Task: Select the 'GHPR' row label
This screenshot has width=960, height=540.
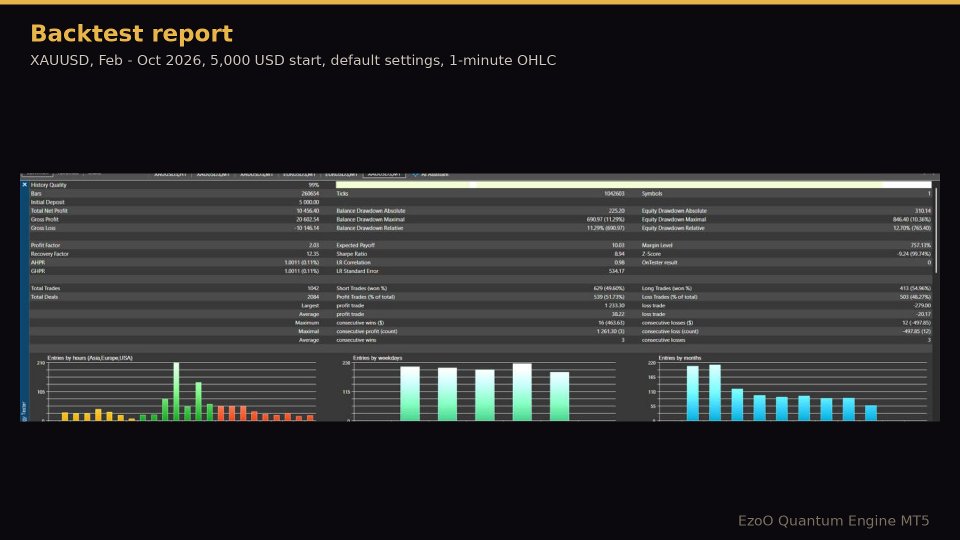Action: coord(37,271)
